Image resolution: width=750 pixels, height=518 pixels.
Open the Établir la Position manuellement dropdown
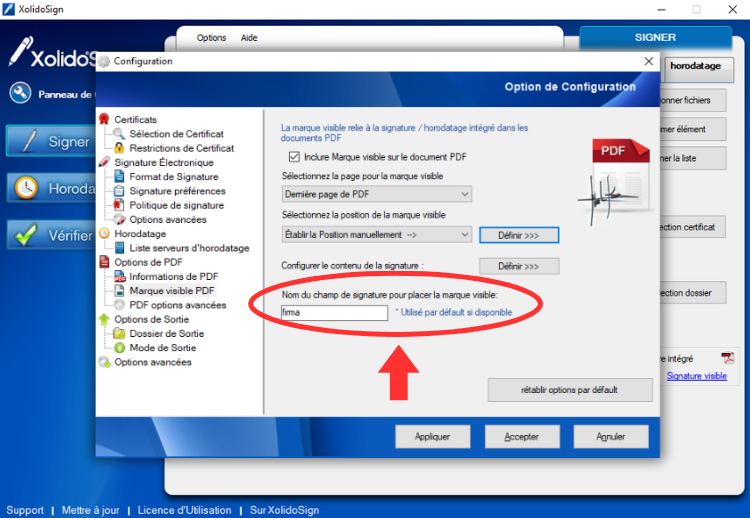[376, 235]
